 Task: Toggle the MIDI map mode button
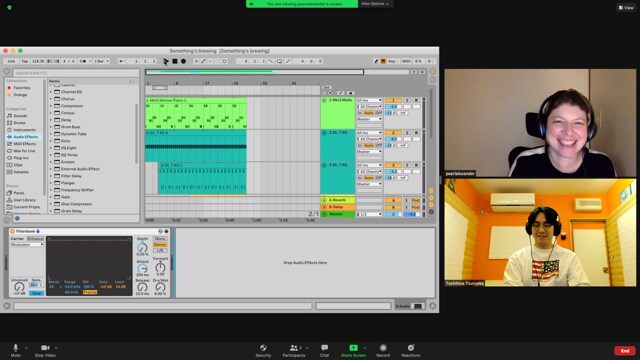coord(406,61)
